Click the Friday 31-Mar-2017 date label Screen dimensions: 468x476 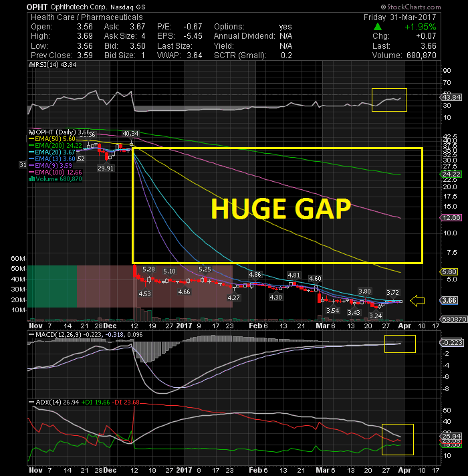[x=400, y=17]
